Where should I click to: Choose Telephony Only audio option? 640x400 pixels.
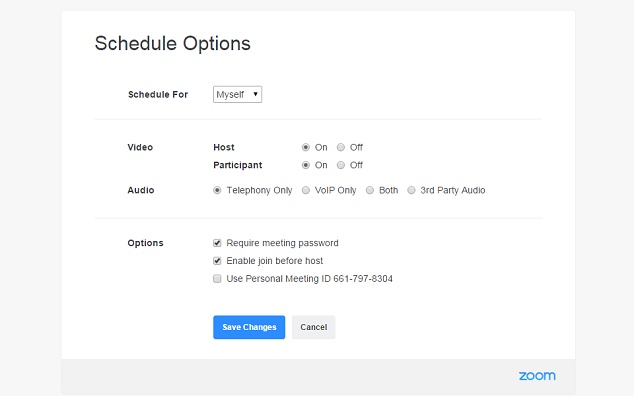pos(217,190)
